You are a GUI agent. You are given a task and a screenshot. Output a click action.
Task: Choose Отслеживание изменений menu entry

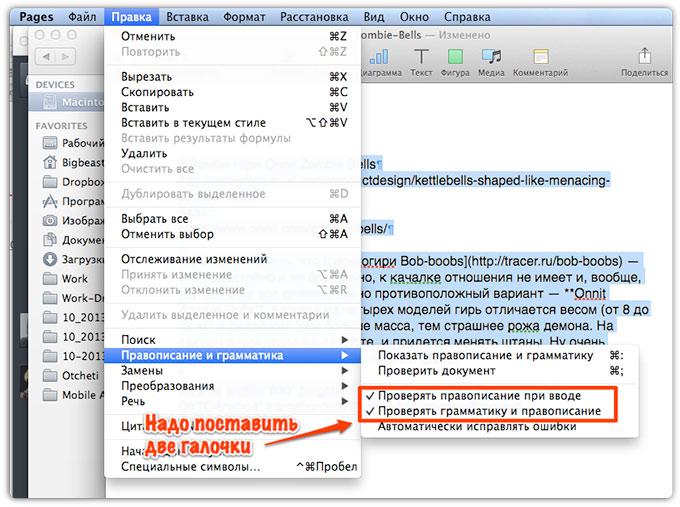[233, 259]
